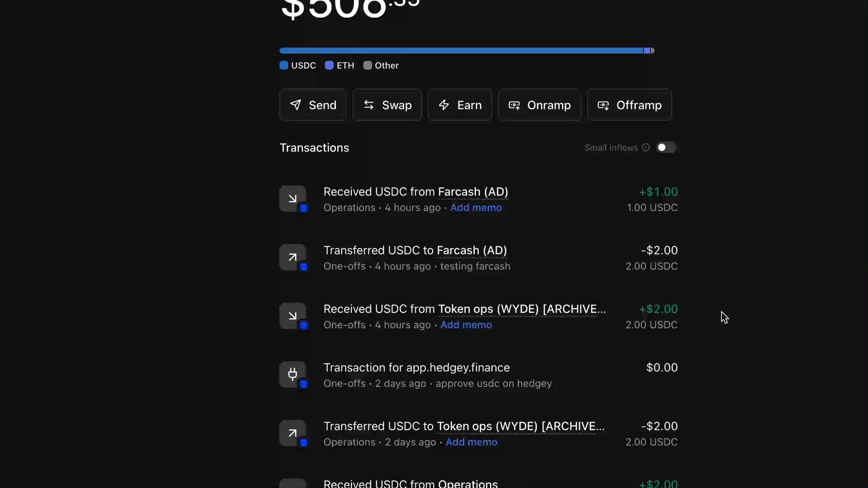The width and height of the screenshot is (868, 488).
Task: Click outgoing arrow icon for Token ops transfer
Action: click(x=292, y=433)
